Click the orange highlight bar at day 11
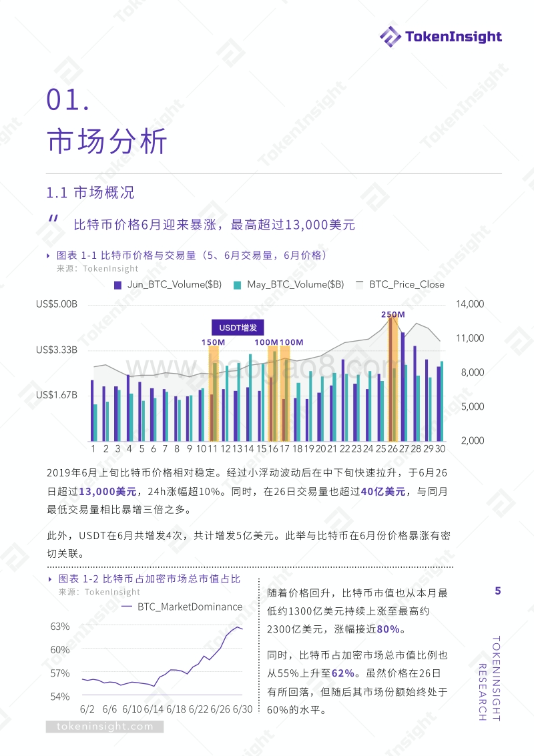This screenshot has width=534, height=756. point(214,394)
